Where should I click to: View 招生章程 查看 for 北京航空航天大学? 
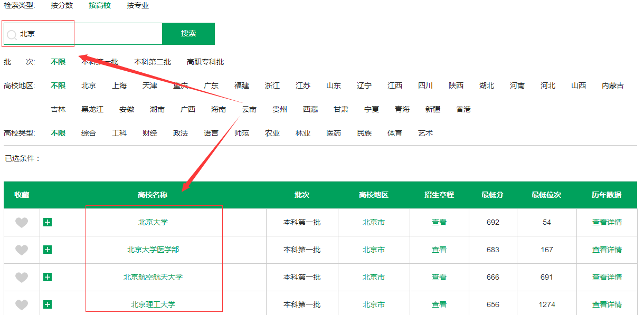click(x=439, y=277)
